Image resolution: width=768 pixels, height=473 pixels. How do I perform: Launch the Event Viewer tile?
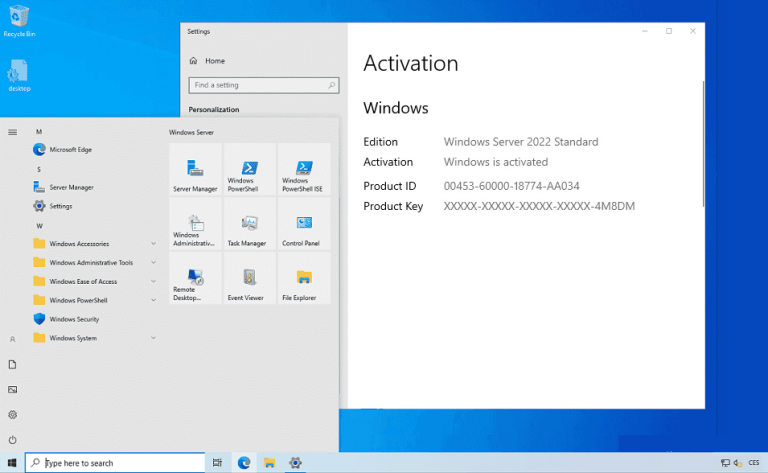click(250, 278)
